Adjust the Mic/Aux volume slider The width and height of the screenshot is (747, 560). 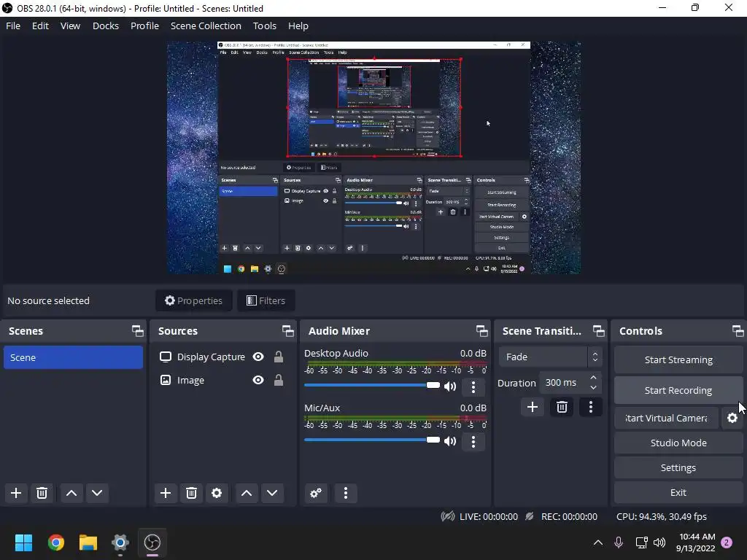[x=371, y=440]
